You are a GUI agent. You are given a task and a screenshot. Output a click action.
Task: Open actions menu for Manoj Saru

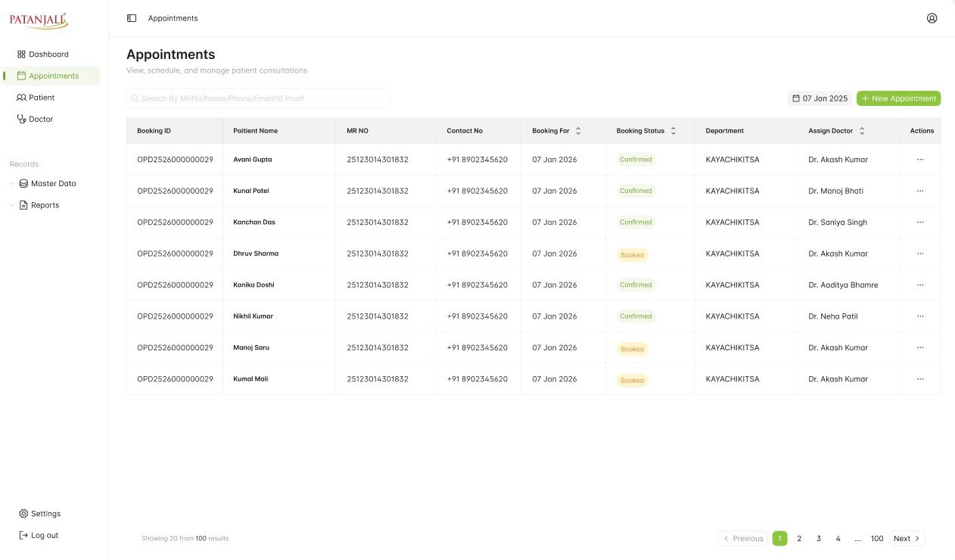click(920, 348)
